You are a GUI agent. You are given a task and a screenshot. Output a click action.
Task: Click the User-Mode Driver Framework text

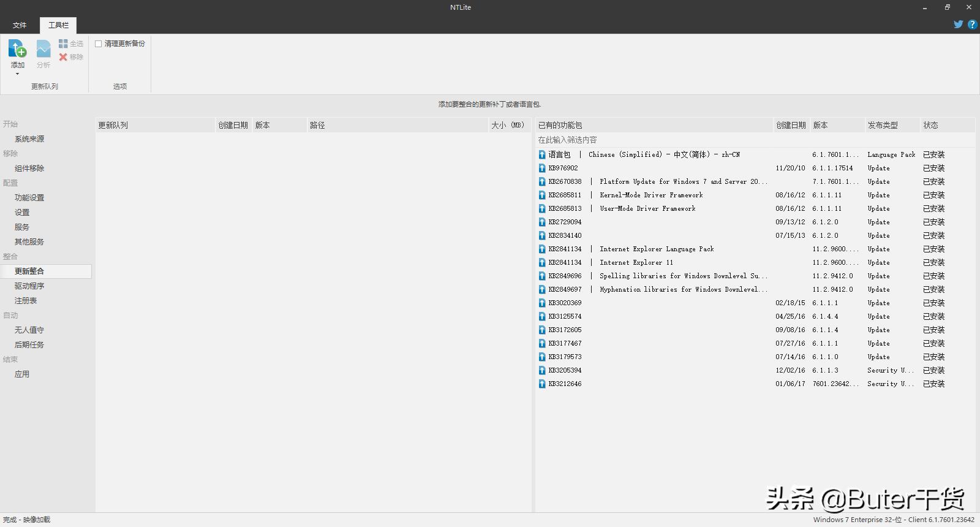647,208
